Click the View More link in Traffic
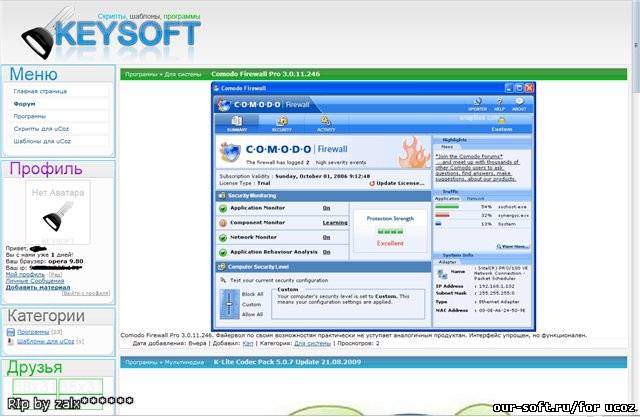 coord(513,246)
